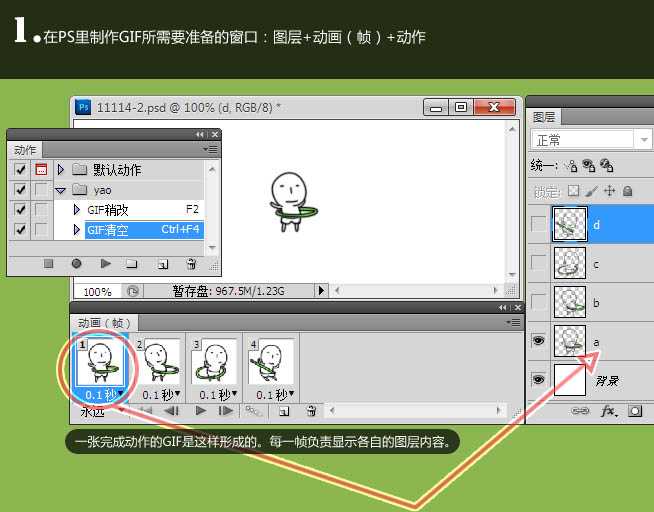Link layers icon at Layers panel bottom

pyautogui.click(x=580, y=411)
